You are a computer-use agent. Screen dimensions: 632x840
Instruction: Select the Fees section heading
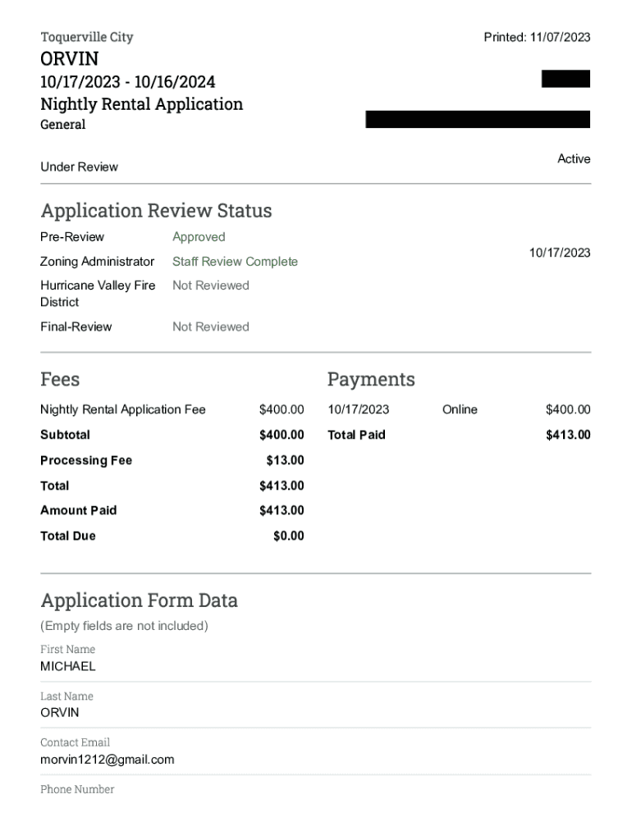point(60,379)
